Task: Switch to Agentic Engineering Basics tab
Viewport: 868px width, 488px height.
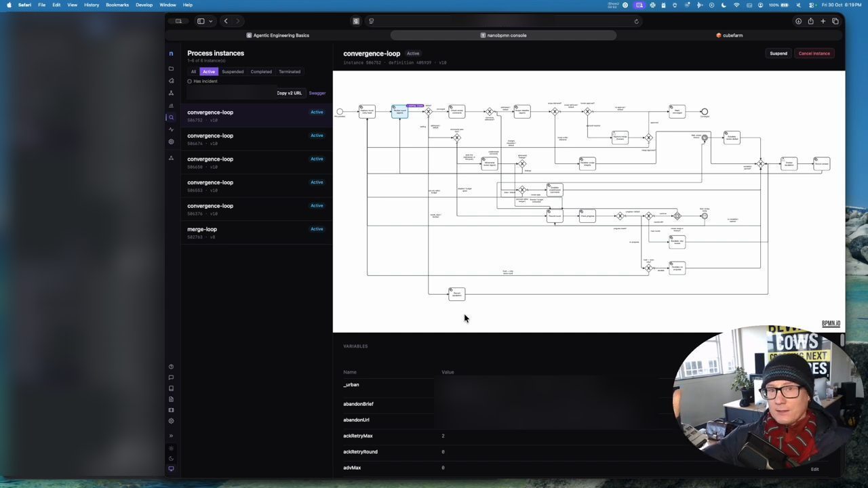Action: click(x=277, y=35)
